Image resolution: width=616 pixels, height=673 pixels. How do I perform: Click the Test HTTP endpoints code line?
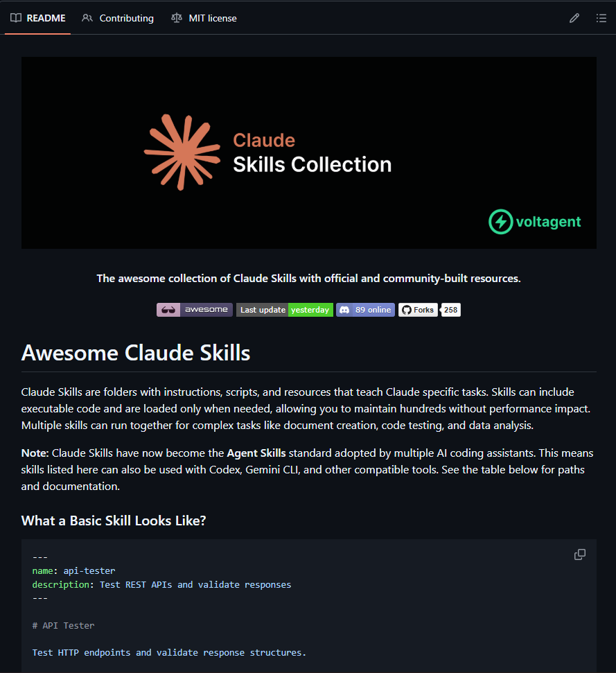(x=169, y=652)
